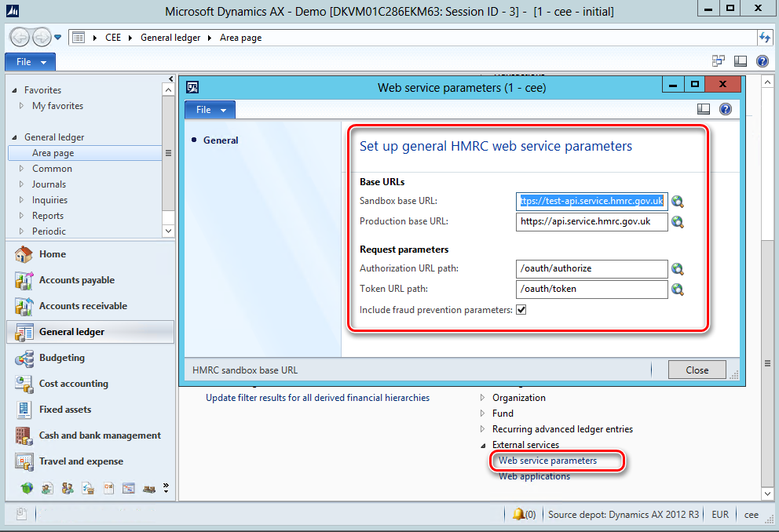779x532 pixels.
Task: Click the Home module icon
Action: (x=24, y=254)
